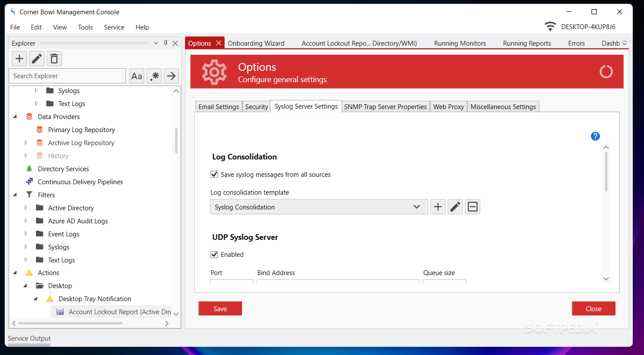Image resolution: width=644 pixels, height=355 pixels.
Task: Expand the Event Logs filters folder
Action: coord(26,234)
